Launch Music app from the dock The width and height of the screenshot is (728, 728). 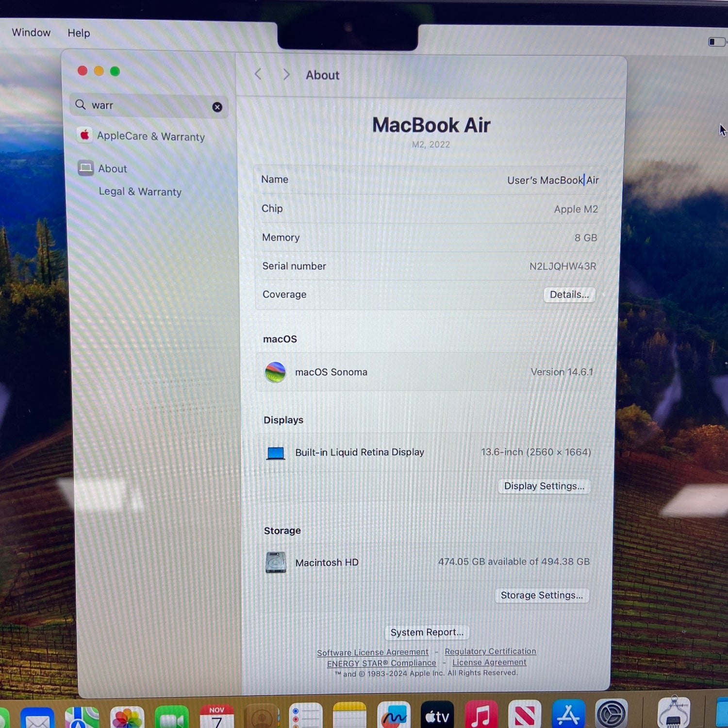tap(480, 716)
